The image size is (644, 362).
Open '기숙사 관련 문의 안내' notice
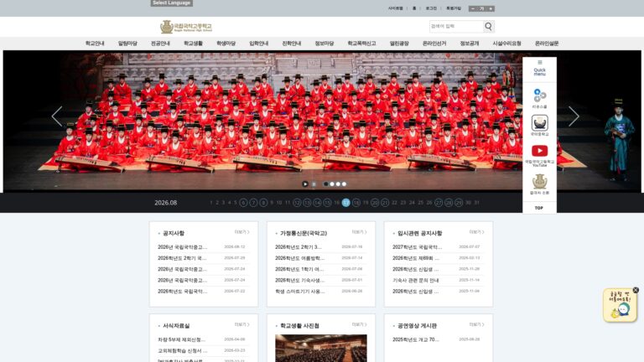point(416,281)
